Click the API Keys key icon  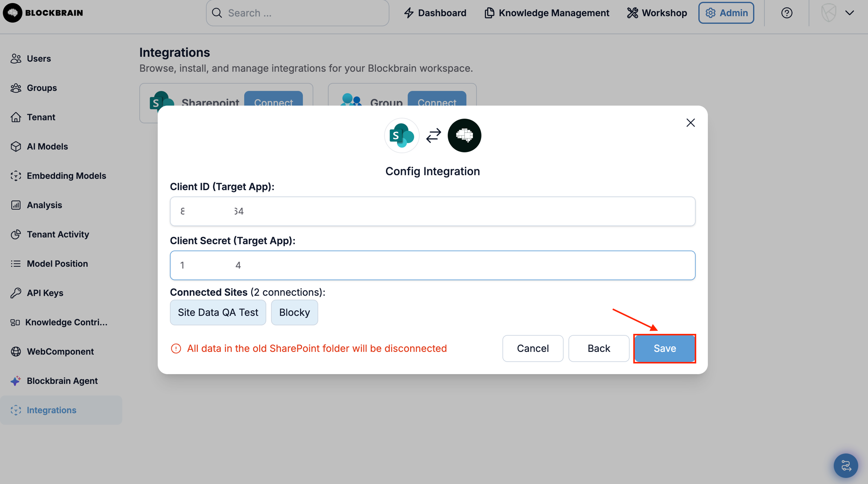click(x=16, y=293)
